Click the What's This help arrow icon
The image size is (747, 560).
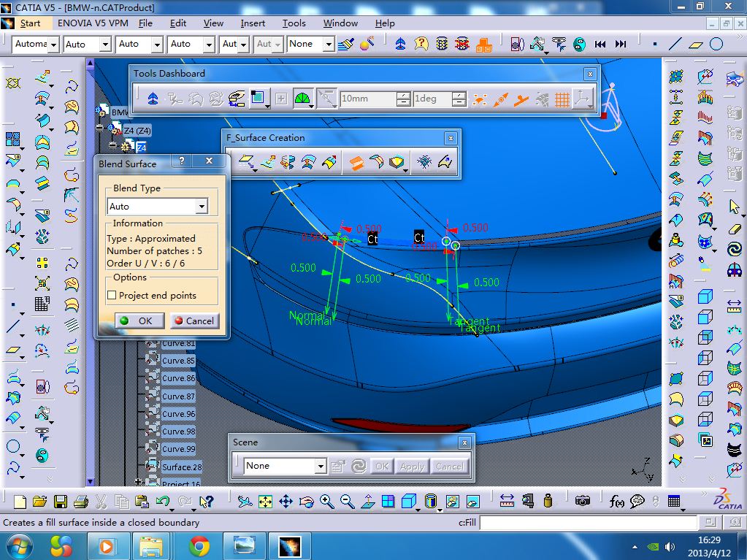point(206,502)
